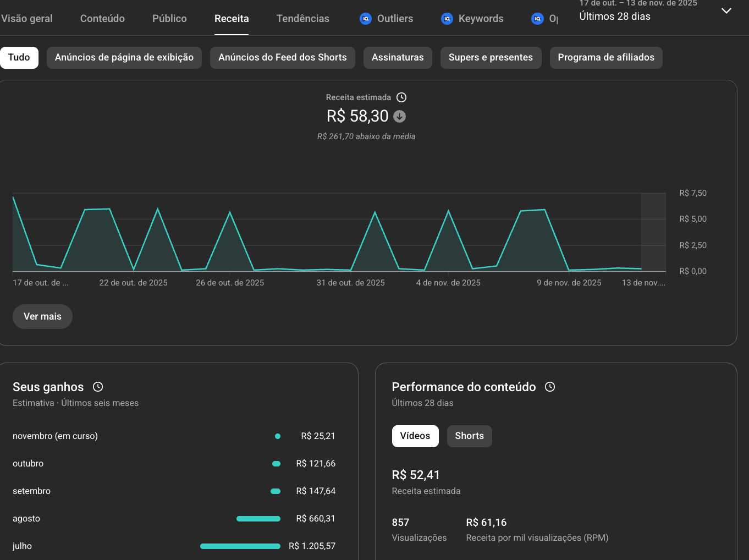Screen dimensions: 749x560
Task: Click clock icon next to Performance do conteúdo
Action: [550, 387]
